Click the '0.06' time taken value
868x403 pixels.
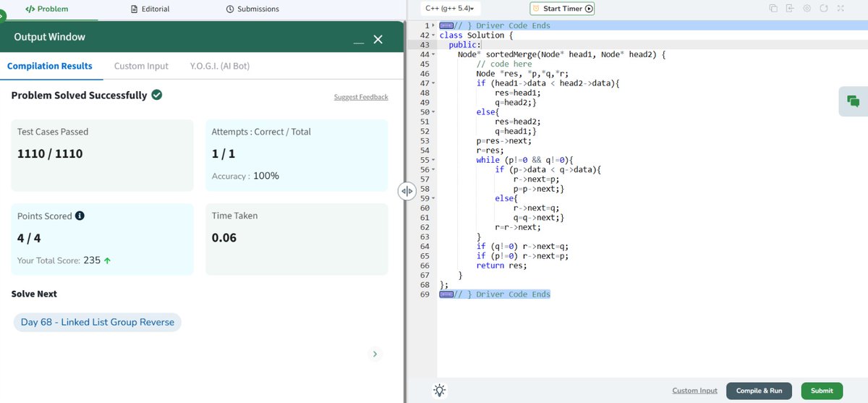tap(224, 237)
